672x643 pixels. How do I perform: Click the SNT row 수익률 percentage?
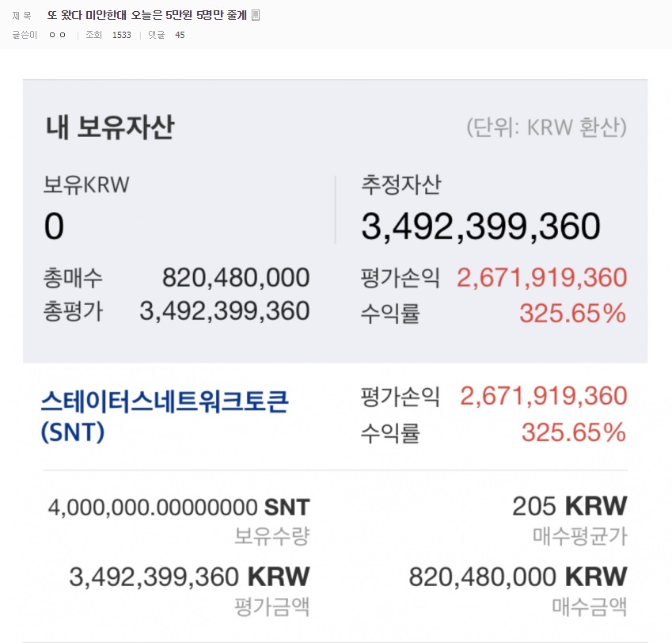pyautogui.click(x=573, y=432)
